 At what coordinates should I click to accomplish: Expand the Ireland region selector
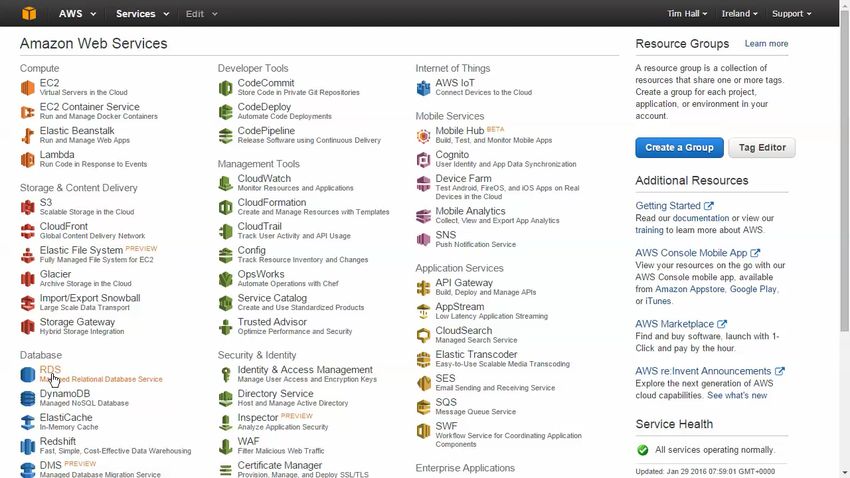739,14
